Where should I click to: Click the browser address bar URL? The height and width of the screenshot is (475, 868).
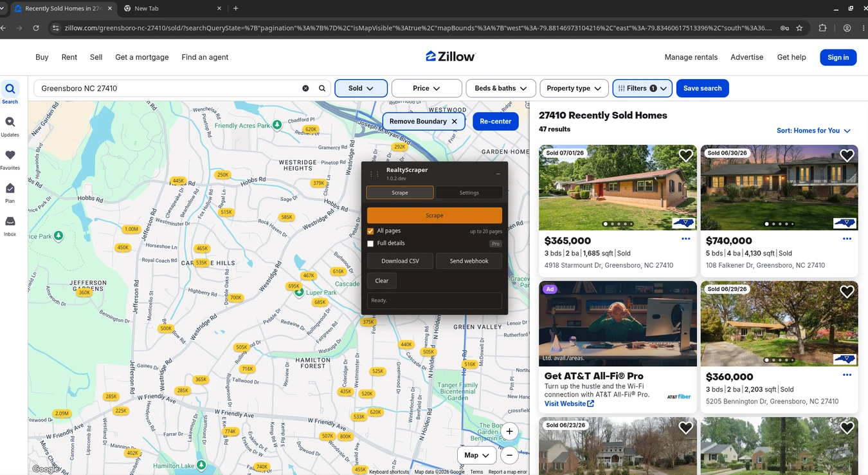click(x=418, y=28)
